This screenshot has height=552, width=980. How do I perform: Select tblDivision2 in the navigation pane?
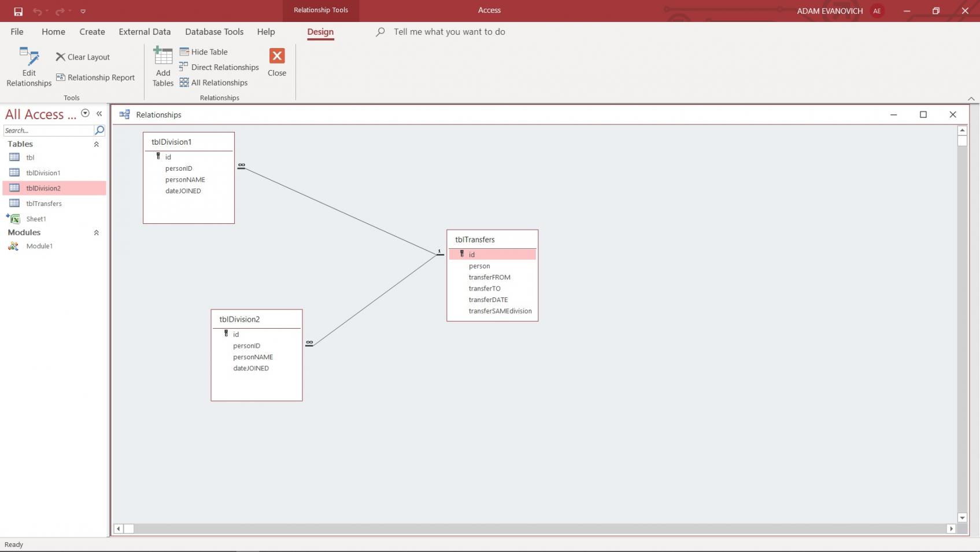point(54,188)
